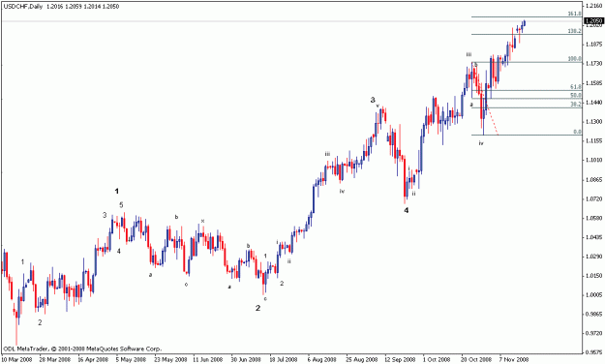This screenshot has height=364, width=605.
Task: Click the 0.9575 price axis label
Action: click(594, 352)
